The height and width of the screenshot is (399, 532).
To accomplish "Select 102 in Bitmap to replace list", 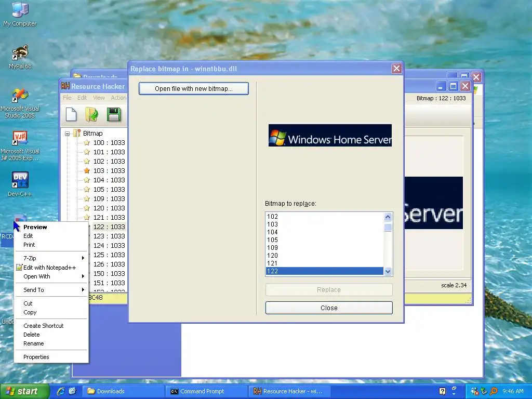I will tap(325, 217).
